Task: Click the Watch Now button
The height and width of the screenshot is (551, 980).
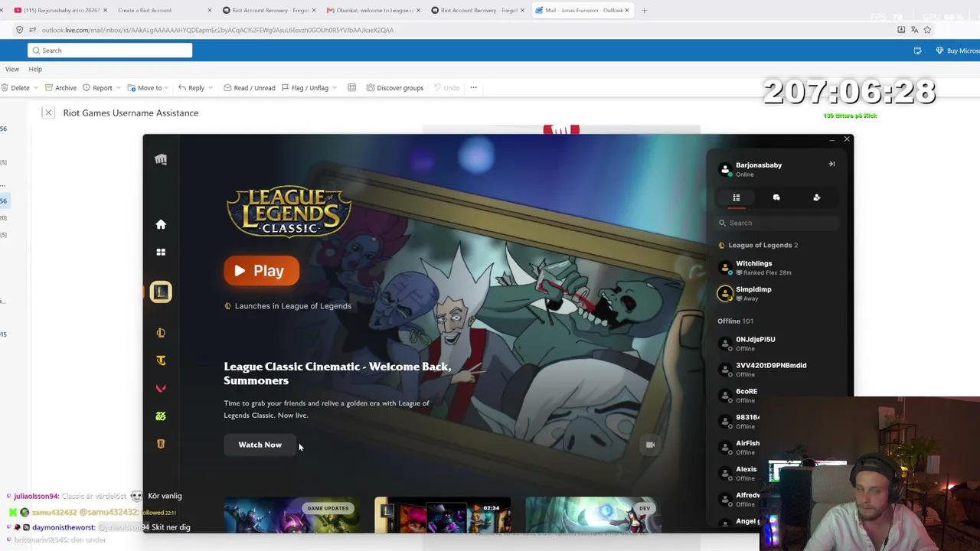Action: click(x=260, y=445)
